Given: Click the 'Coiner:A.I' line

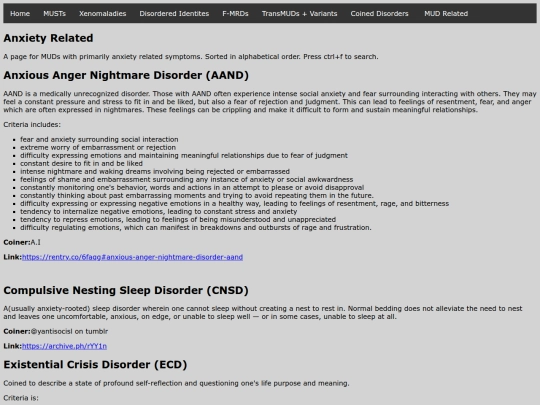Looking at the screenshot, I should [x=22, y=242].
